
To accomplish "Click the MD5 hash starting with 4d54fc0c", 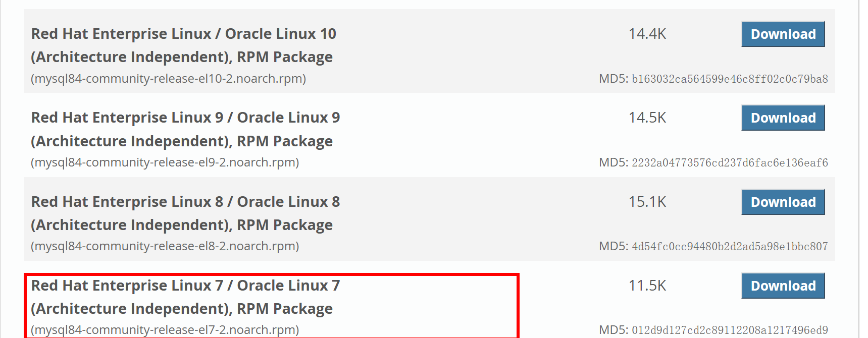I will click(x=730, y=246).
